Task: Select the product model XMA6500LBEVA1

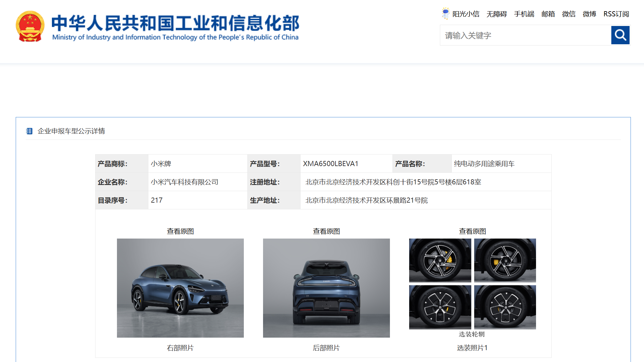Action: click(331, 164)
